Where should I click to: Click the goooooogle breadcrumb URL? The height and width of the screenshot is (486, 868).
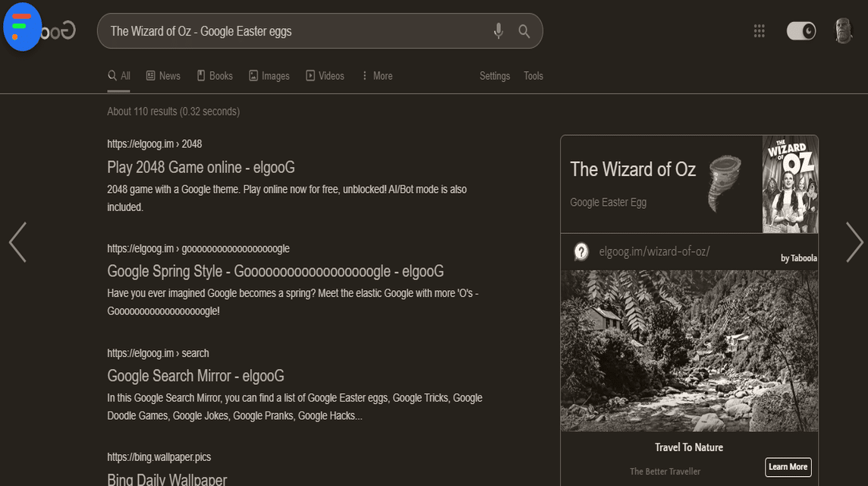click(198, 249)
